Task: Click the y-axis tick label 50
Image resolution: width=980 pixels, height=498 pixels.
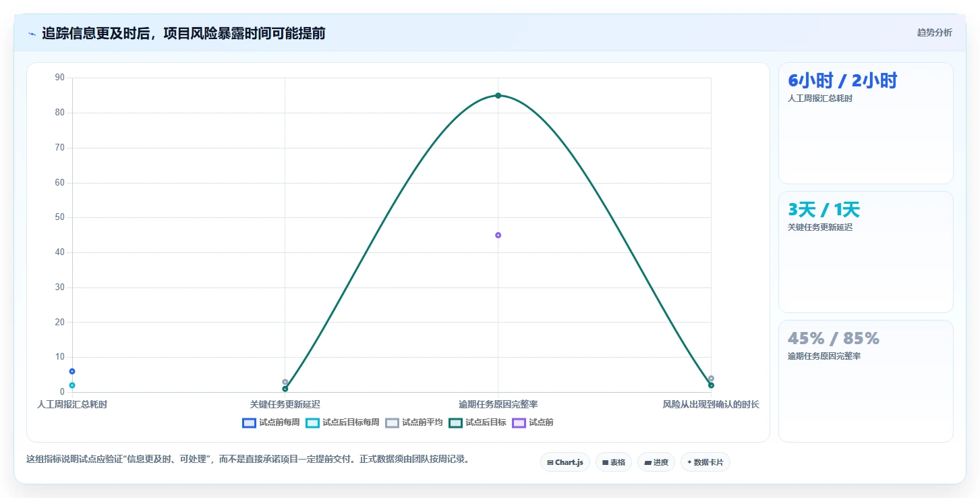Action: coord(60,217)
